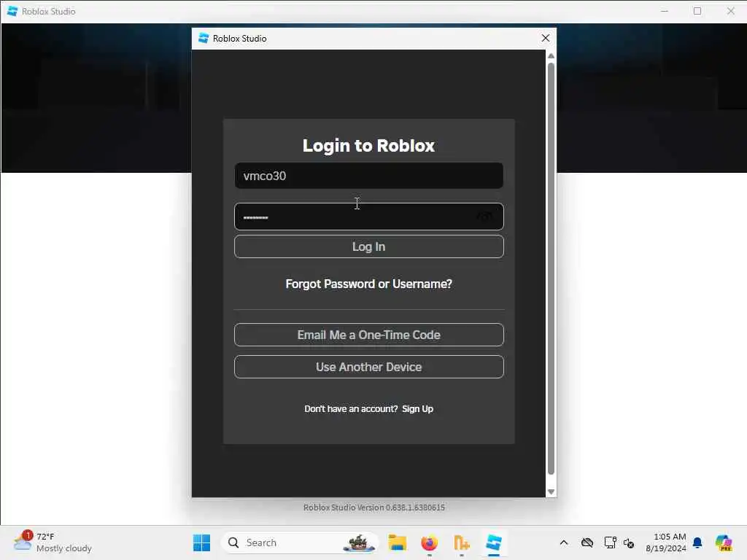
Task: Open File Explorer from the taskbar
Action: [x=397, y=542]
